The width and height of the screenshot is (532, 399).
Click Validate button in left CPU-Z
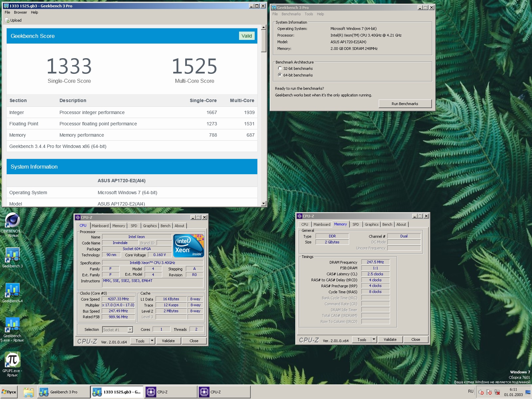point(168,341)
